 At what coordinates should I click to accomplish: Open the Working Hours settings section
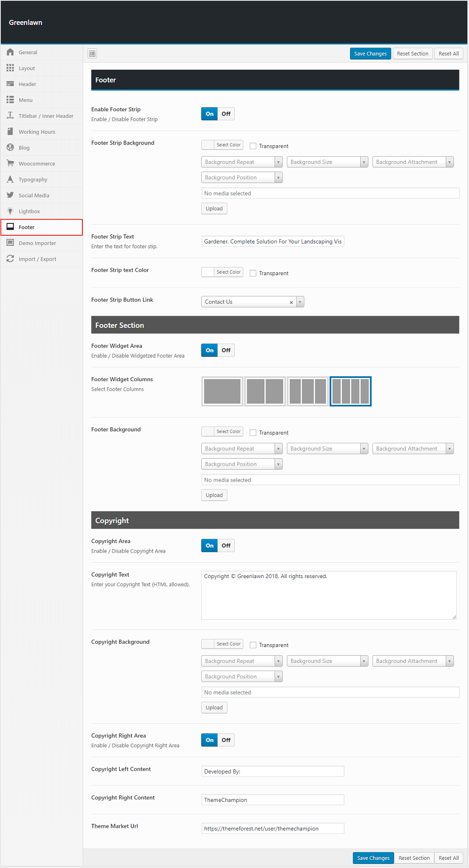(x=37, y=132)
